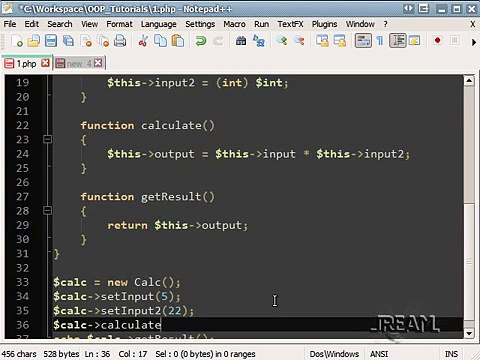Image resolution: width=480 pixels, height=360 pixels.
Task: Undo the last edit with the green arrow
Action: click(200, 41)
